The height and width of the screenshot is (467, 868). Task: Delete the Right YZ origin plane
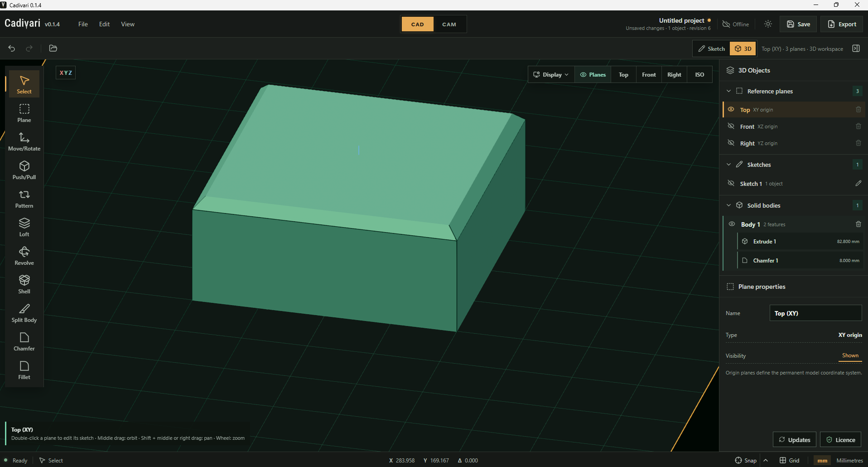point(858,143)
